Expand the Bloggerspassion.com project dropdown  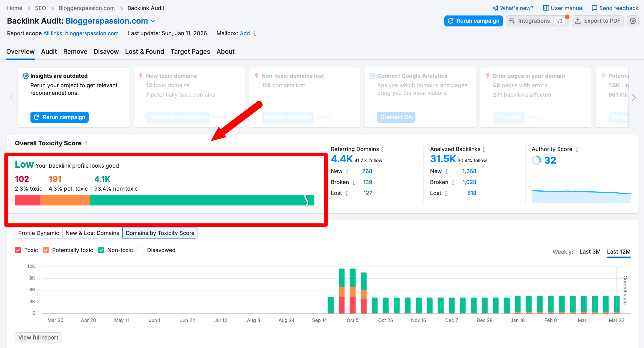(153, 21)
